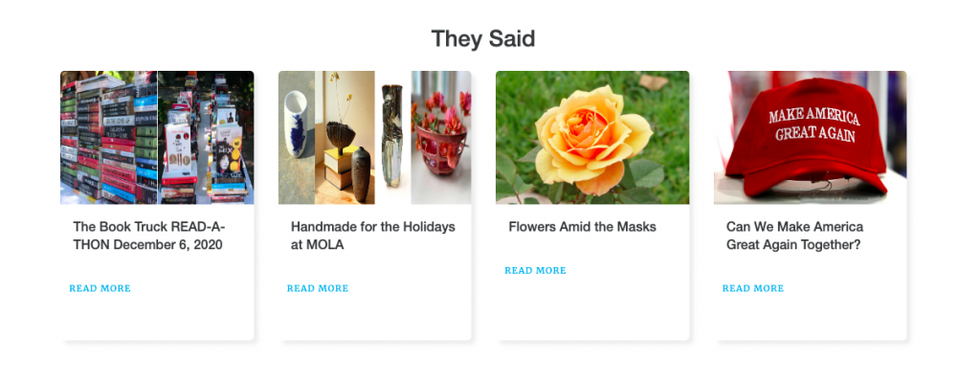Open Can We Make America Great Again Together title
The width and height of the screenshot is (980, 386).
tap(794, 236)
